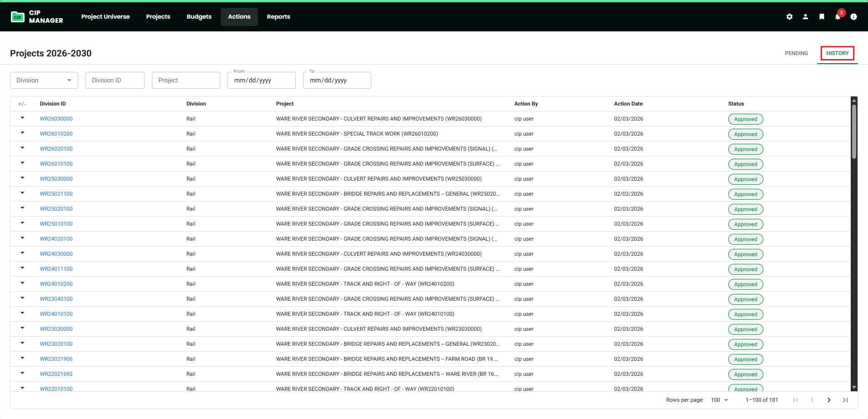Image resolution: width=868 pixels, height=419 pixels.
Task: Click the next page arrow
Action: [x=828, y=399]
